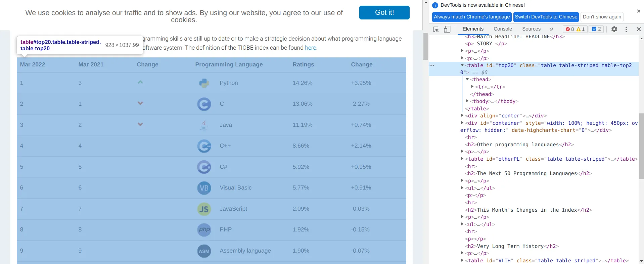Click the PHP logo in table
The width and height of the screenshot is (644, 264).
coord(204,230)
